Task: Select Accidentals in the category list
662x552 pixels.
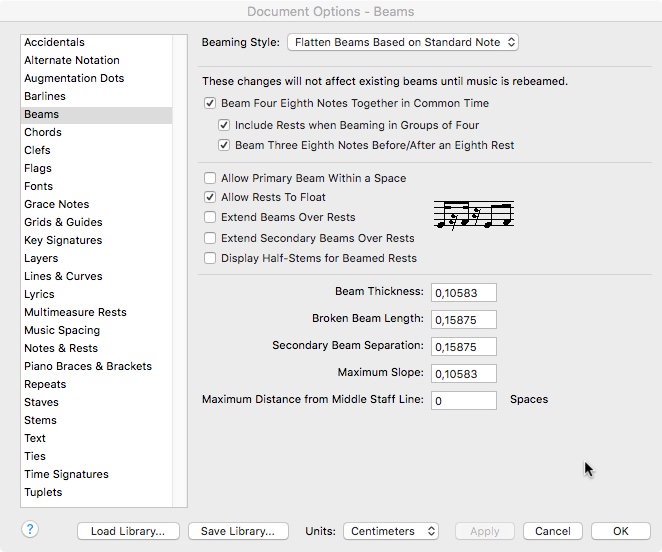Action: click(54, 42)
